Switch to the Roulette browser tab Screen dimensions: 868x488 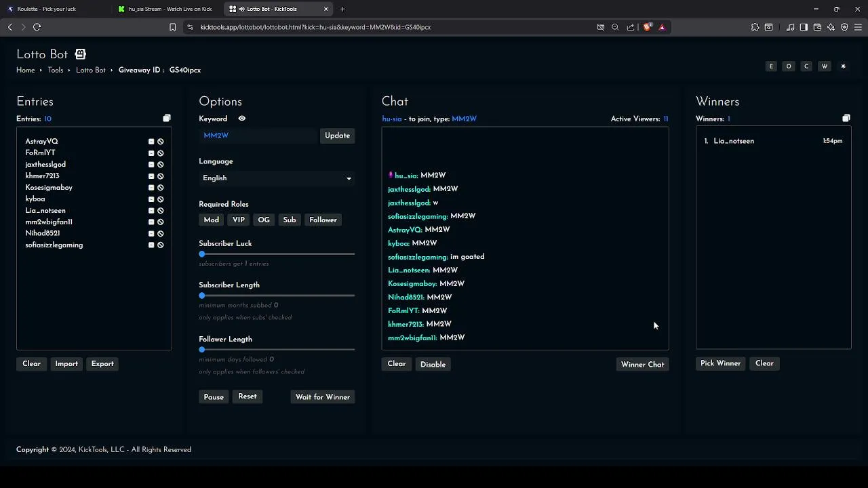click(x=54, y=9)
